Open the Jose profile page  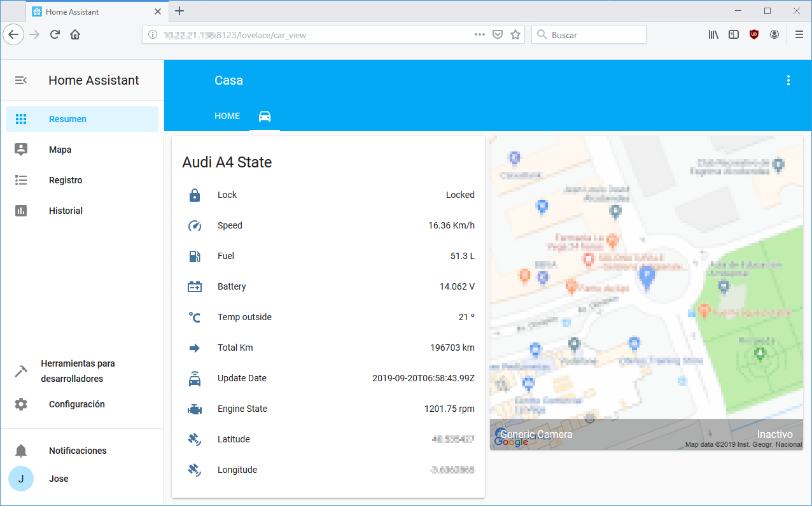click(x=82, y=479)
